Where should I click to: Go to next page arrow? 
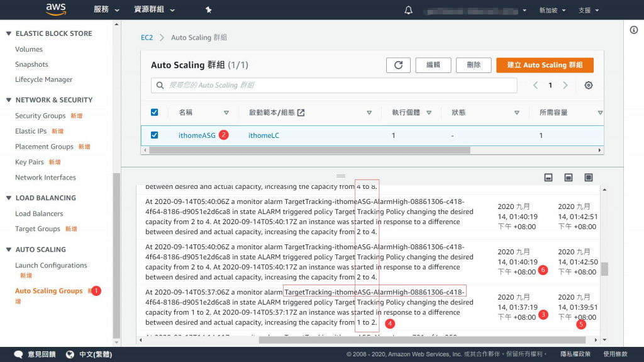[565, 85]
